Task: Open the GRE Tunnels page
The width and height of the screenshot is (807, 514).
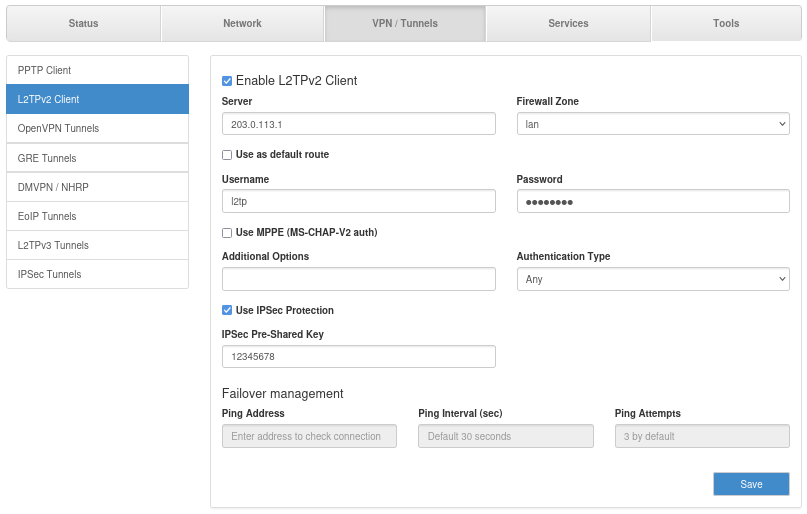Action: (x=97, y=158)
